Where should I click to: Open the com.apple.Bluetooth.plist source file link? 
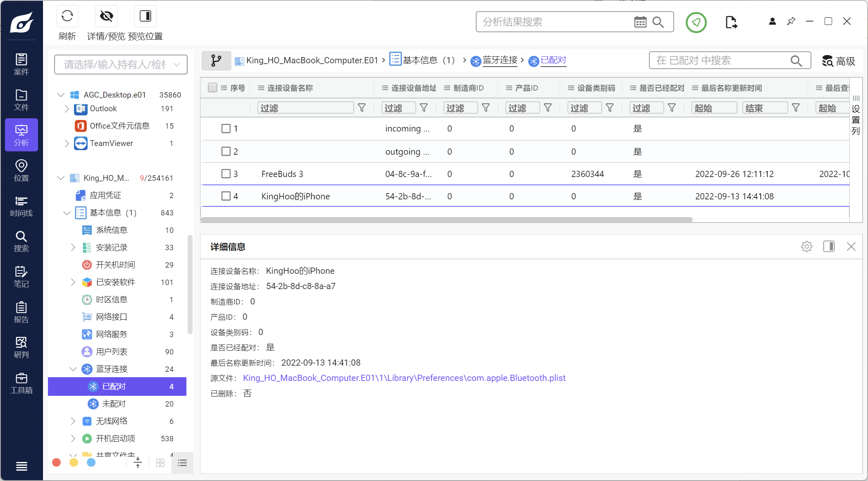click(x=404, y=378)
